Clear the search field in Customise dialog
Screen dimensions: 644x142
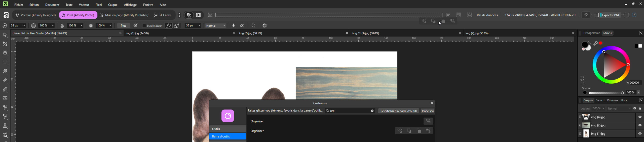point(372,111)
